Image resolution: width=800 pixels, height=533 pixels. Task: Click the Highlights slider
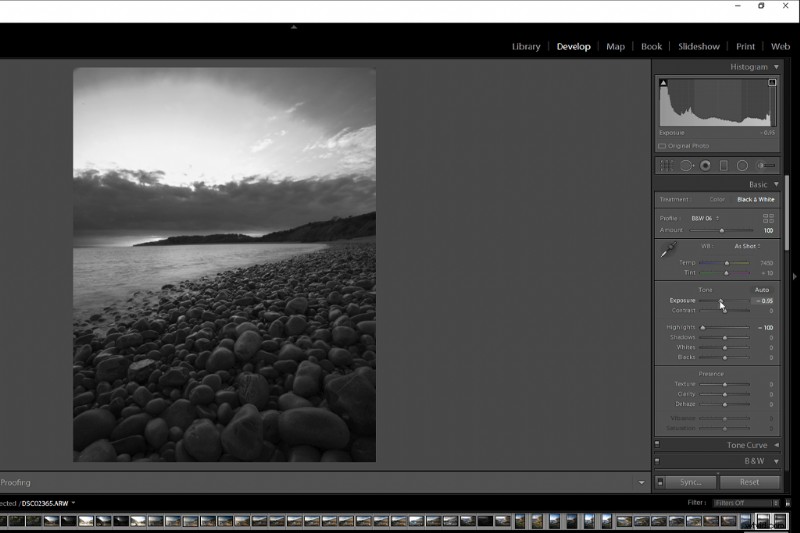coord(724,327)
